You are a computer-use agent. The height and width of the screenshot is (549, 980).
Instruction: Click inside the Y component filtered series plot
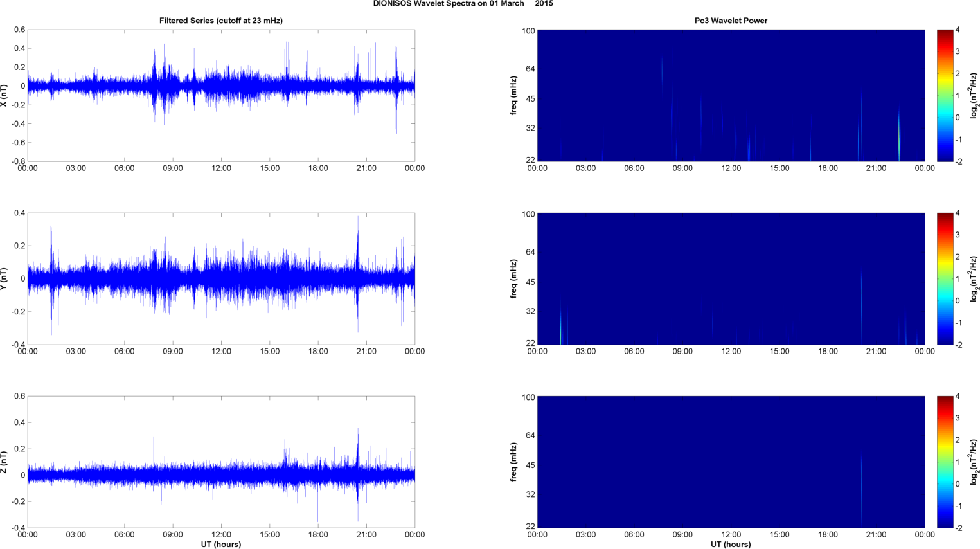[x=221, y=278]
